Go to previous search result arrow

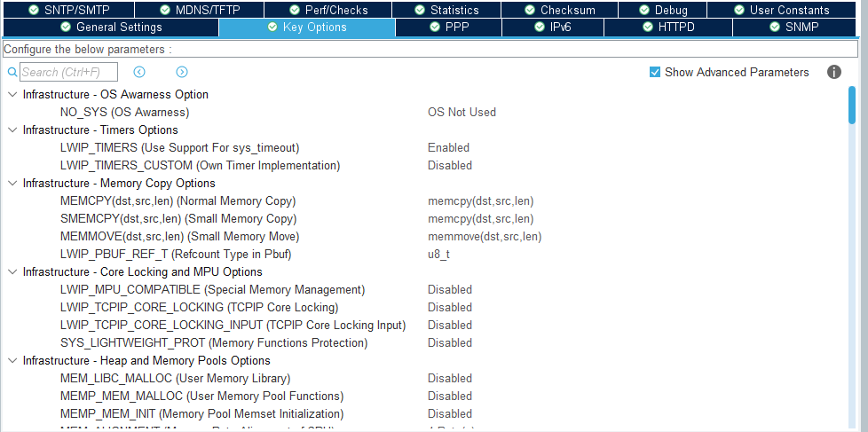tap(139, 72)
